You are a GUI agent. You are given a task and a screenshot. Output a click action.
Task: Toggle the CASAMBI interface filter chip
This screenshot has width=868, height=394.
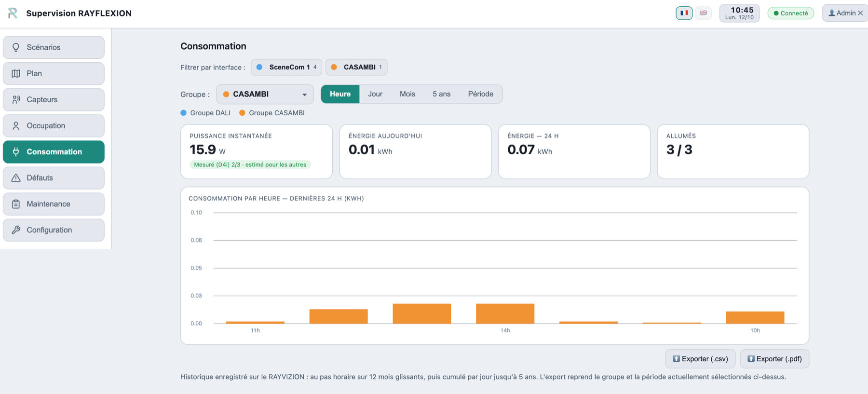[356, 67]
